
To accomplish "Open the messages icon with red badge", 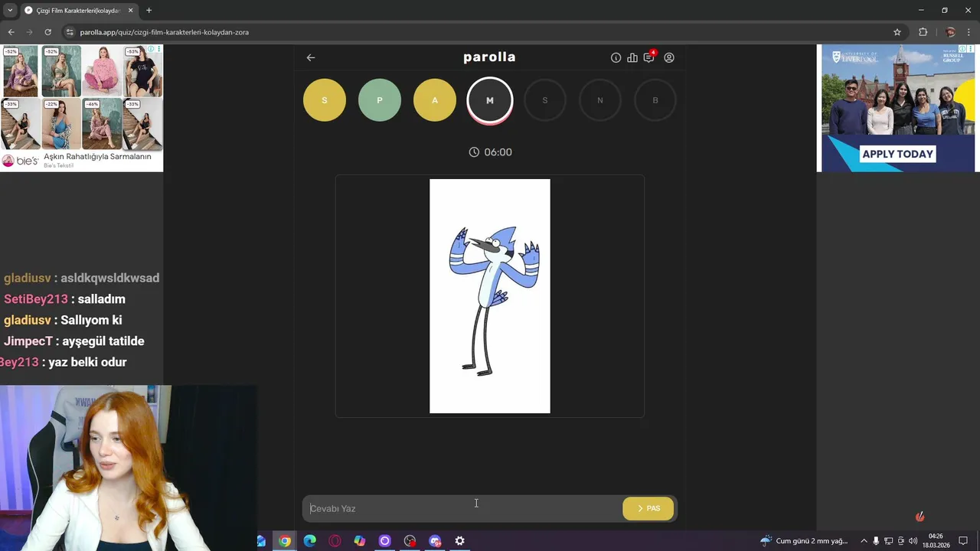I will [x=649, y=57].
